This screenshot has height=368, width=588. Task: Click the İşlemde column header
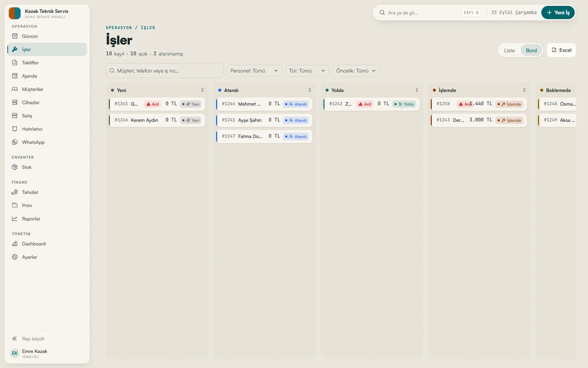pos(479,90)
